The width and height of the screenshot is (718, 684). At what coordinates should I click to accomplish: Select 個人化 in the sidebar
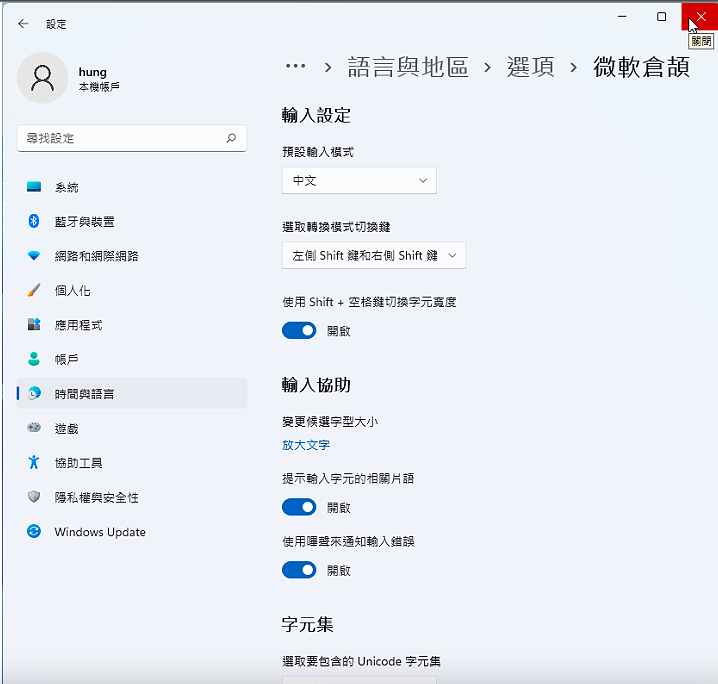[132, 290]
